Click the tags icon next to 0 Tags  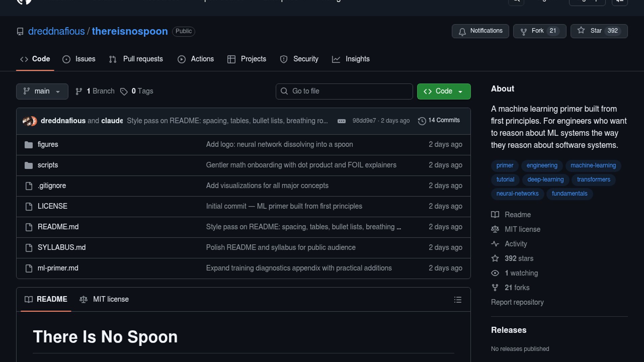[124, 92]
